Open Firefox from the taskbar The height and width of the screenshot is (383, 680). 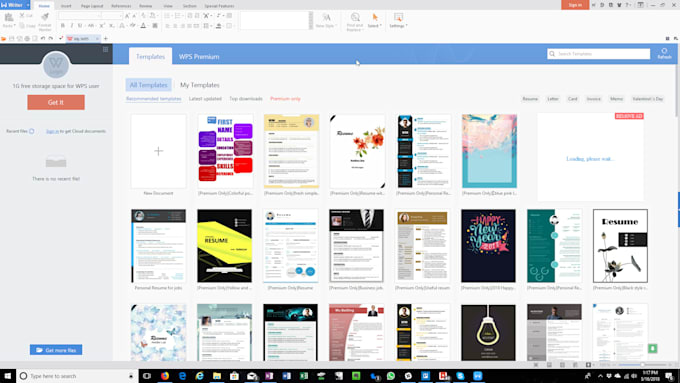tap(165, 376)
